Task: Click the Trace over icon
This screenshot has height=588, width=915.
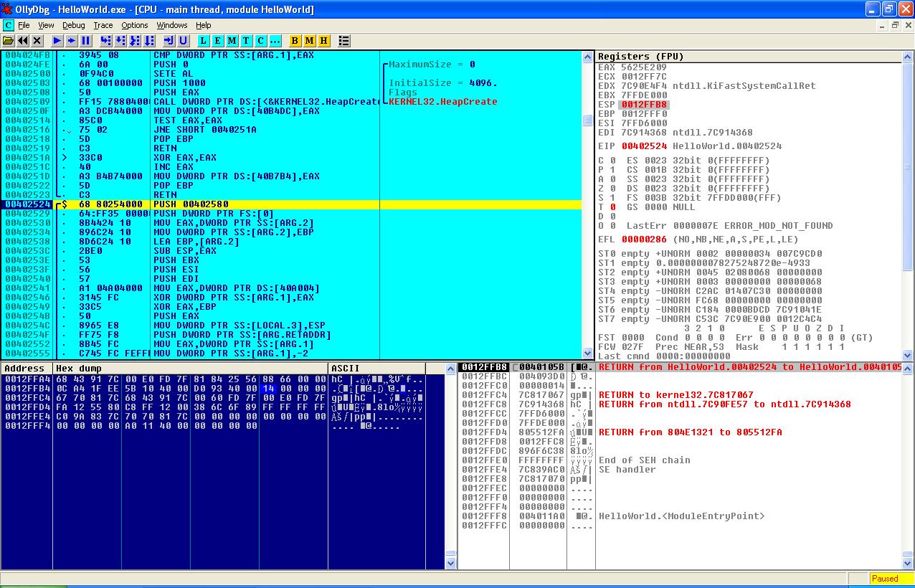Action: tap(149, 41)
